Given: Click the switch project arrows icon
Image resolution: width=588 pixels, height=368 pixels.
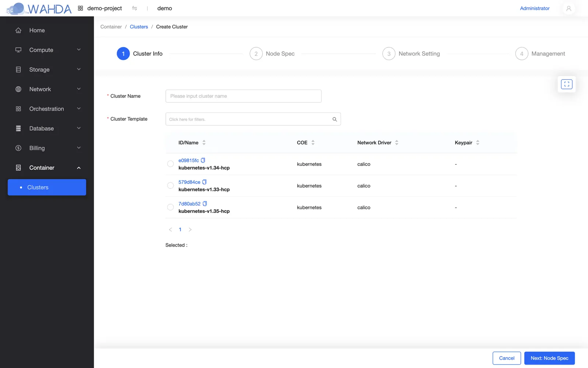Looking at the screenshot, I should pos(135,8).
